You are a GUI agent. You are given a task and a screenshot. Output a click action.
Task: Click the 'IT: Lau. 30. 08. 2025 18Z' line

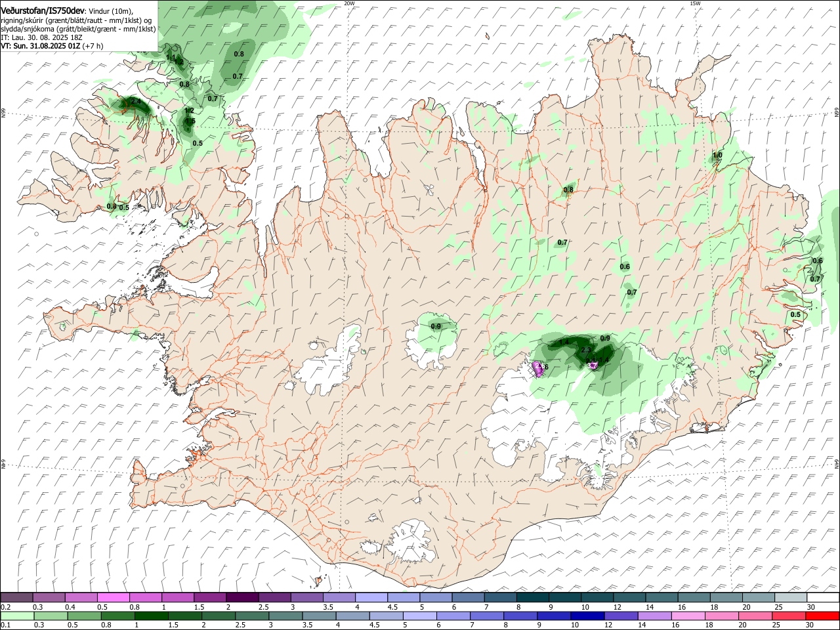(41, 37)
